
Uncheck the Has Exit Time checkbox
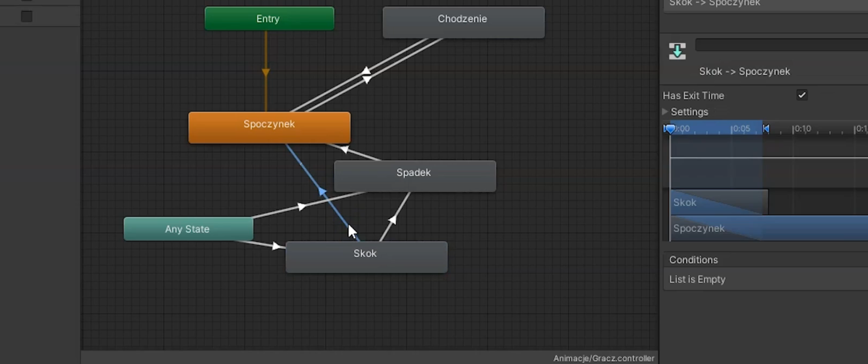coord(802,95)
